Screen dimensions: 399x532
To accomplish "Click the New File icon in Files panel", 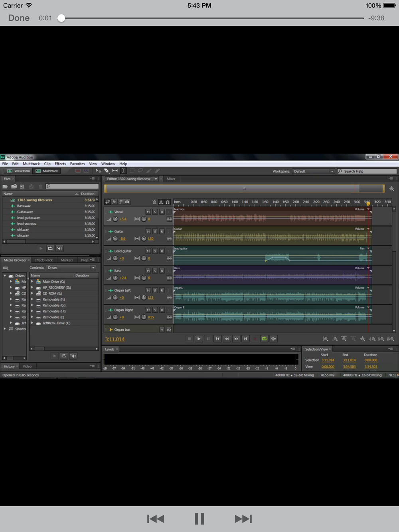I will [x=22, y=186].
